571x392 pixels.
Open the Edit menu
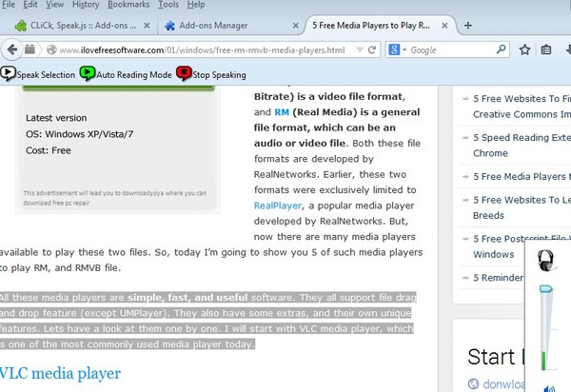(x=30, y=5)
